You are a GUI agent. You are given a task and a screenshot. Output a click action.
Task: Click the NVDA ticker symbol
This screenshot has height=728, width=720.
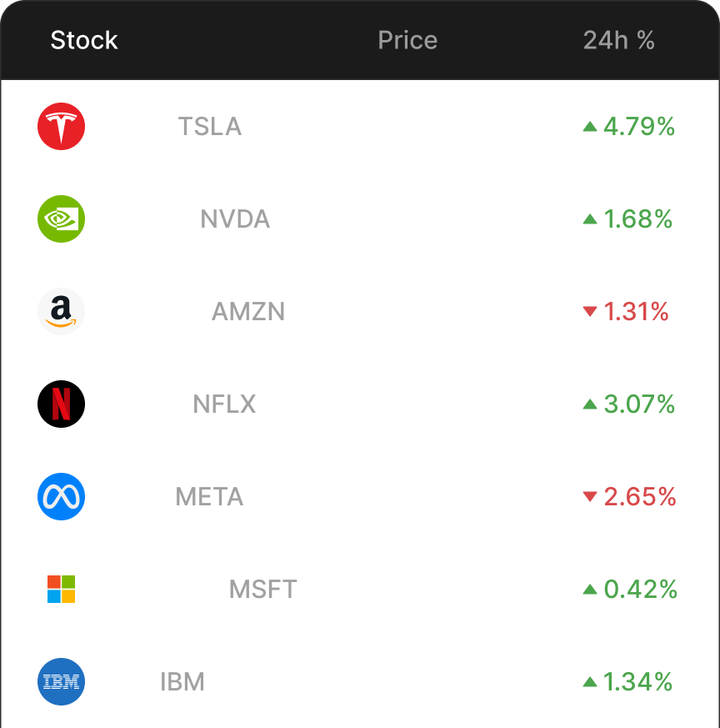point(235,219)
